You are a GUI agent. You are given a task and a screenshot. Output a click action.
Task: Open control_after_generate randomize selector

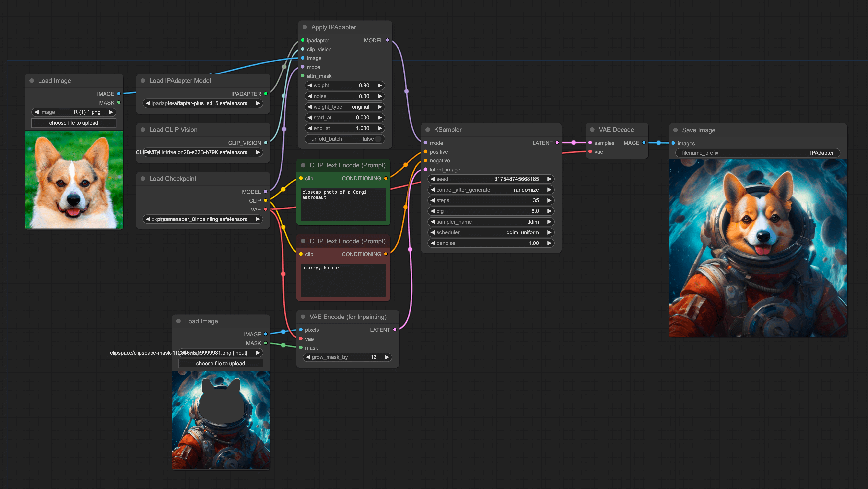point(491,190)
